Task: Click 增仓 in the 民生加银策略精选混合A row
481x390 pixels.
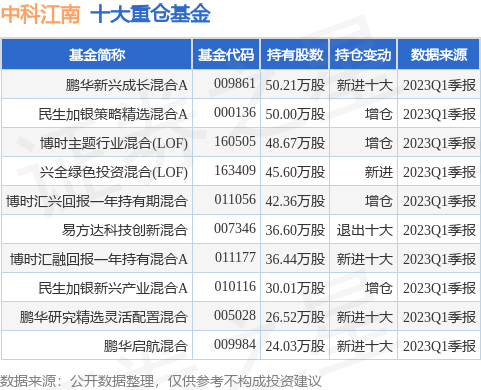Action: 379,114
